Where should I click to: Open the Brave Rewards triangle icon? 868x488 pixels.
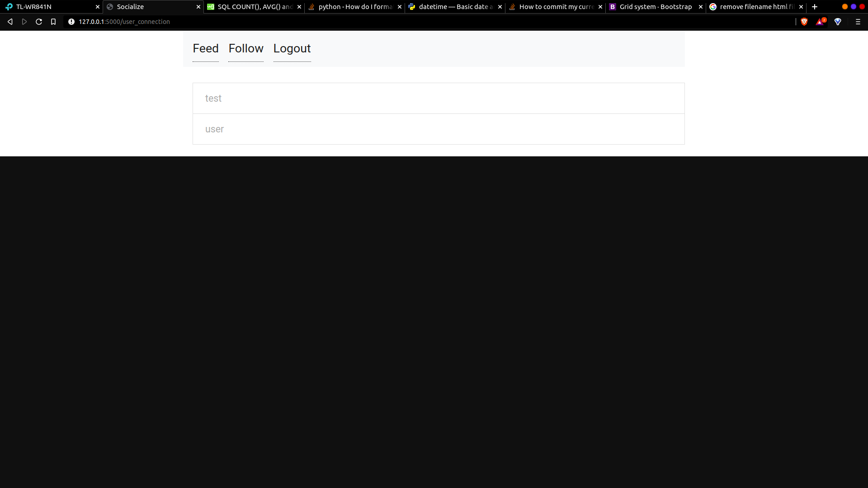pyautogui.click(x=820, y=22)
